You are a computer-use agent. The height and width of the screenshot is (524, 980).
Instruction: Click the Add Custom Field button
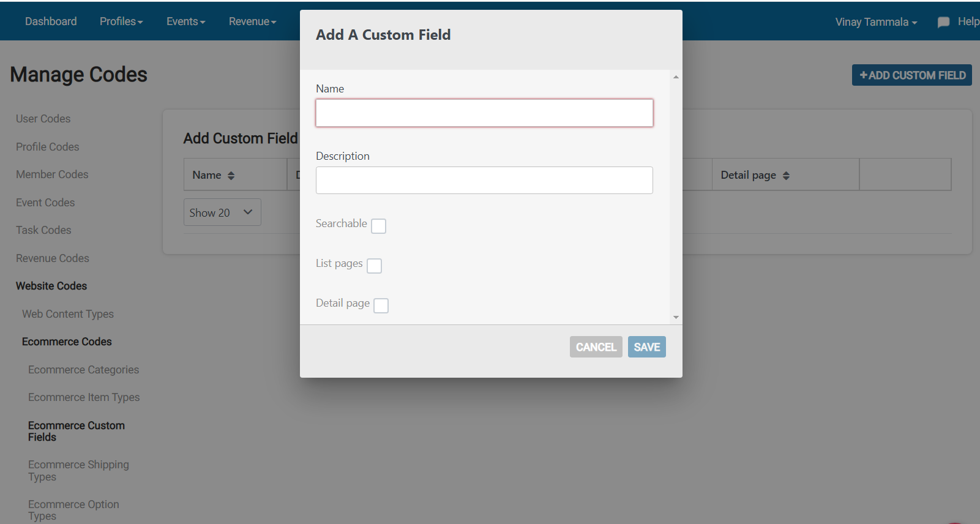(x=912, y=75)
